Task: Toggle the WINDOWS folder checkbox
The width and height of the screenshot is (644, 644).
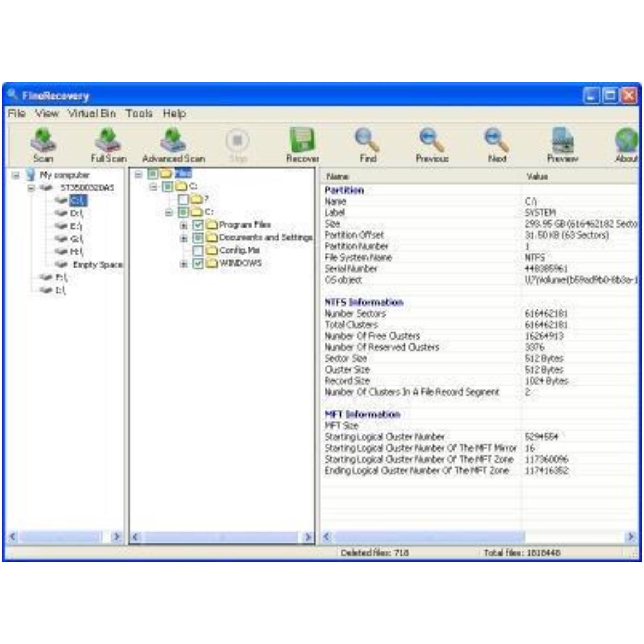Action: click(x=198, y=263)
